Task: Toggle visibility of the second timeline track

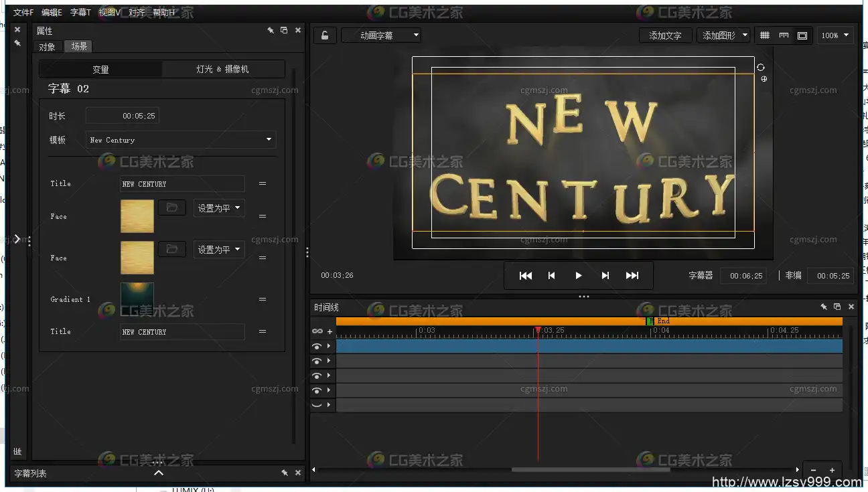Action: (317, 361)
